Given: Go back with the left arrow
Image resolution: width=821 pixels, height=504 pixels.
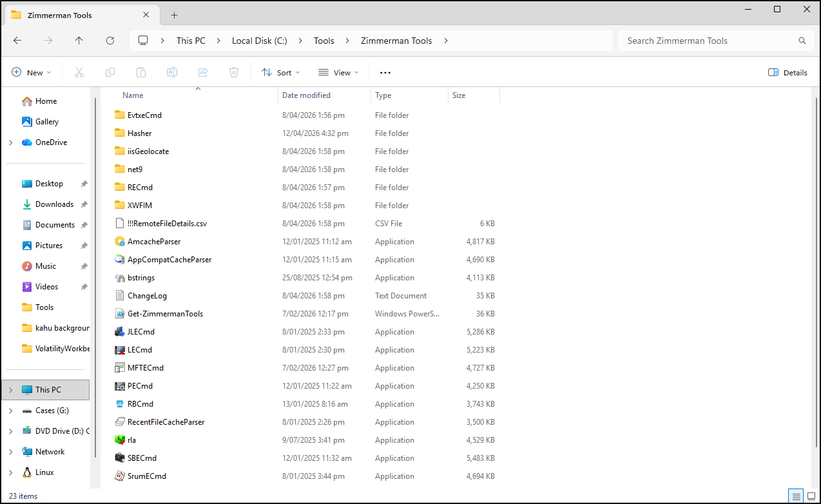Looking at the screenshot, I should pyautogui.click(x=17, y=40).
